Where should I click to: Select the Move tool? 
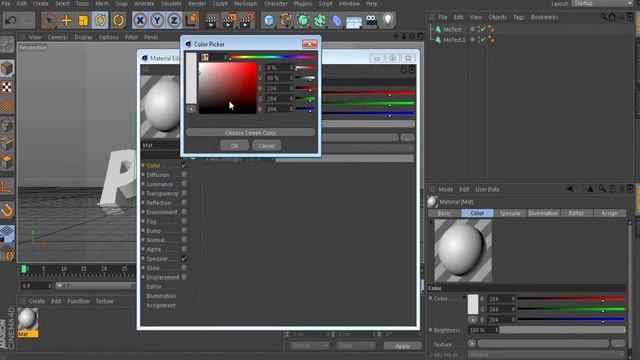(x=66, y=20)
